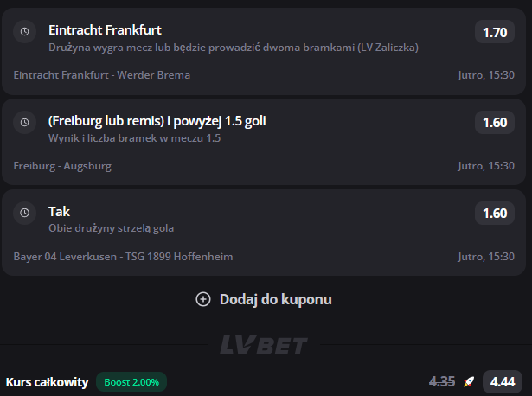The height and width of the screenshot is (396, 532).
Task: Click the Boost 2.00% badge
Action: [131, 382]
